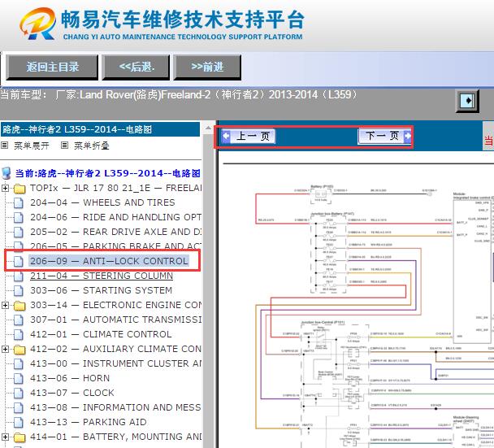Image resolution: width=494 pixels, height=448 pixels.
Task: Go to next page with 下一页
Action: pyautogui.click(x=384, y=137)
